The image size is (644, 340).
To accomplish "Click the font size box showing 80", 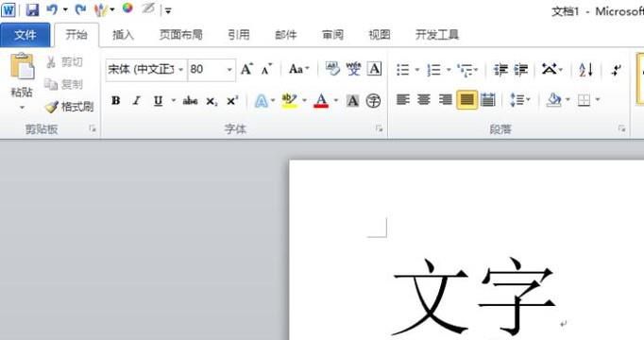I will click(x=206, y=69).
